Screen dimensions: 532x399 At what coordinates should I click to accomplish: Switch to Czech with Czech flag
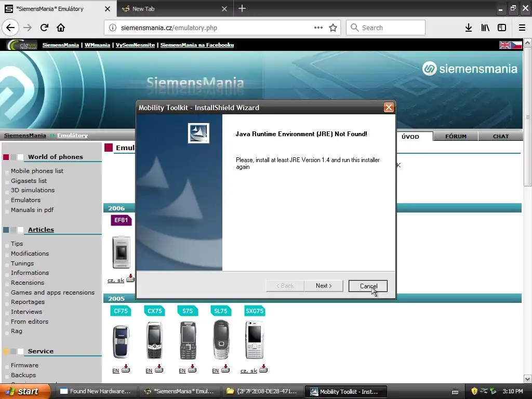pyautogui.click(x=516, y=45)
